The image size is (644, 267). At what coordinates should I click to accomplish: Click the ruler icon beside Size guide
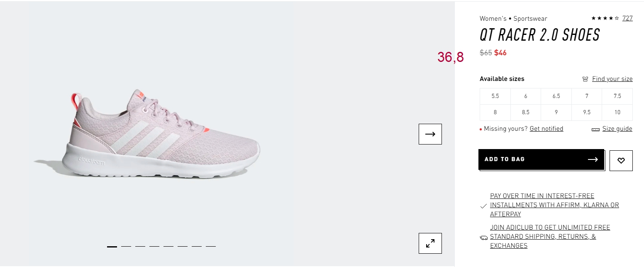pos(595,130)
